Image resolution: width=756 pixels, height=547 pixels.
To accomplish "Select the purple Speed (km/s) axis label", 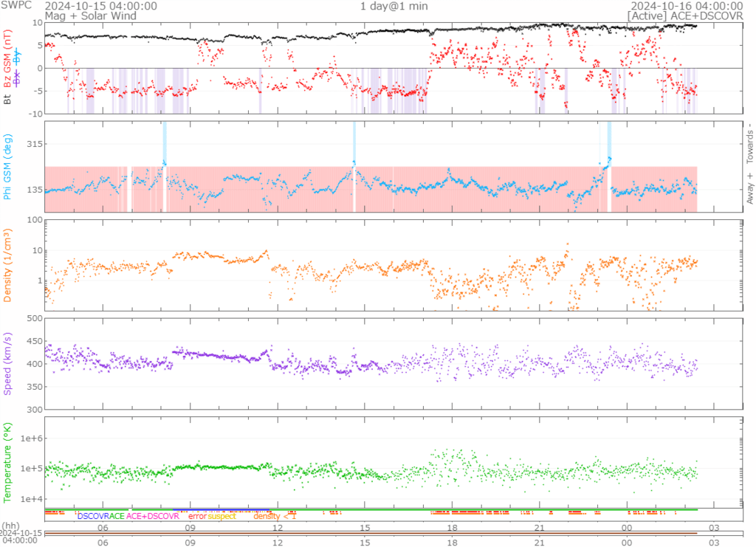I will pyautogui.click(x=9, y=365).
